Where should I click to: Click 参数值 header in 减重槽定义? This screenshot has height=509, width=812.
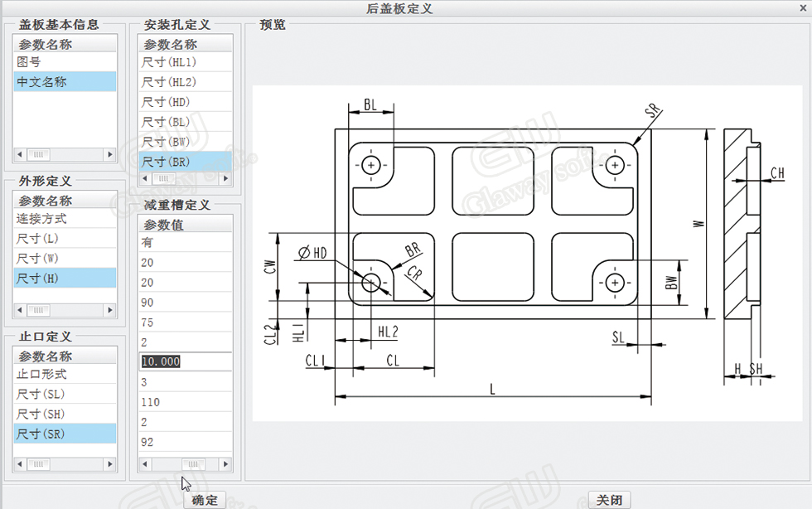186,225
